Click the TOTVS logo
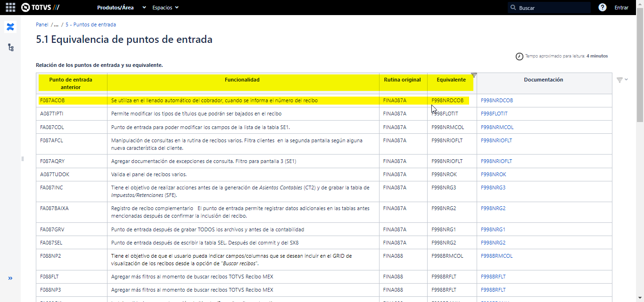Viewport: 644px width, 302px height. pyautogui.click(x=40, y=8)
